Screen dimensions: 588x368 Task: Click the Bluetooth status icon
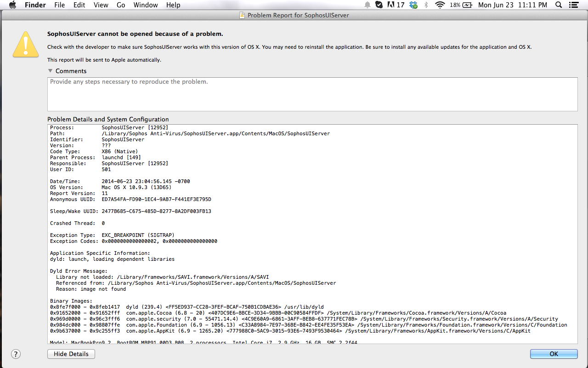(x=426, y=5)
